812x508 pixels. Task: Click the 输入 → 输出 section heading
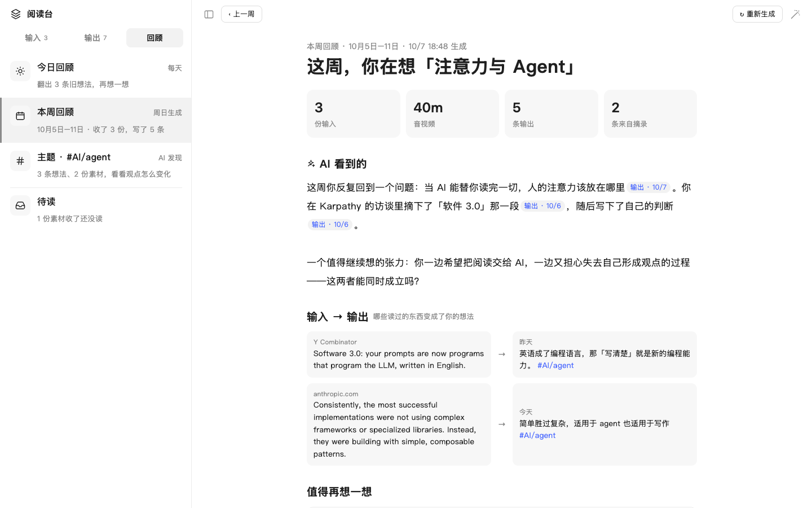click(337, 317)
